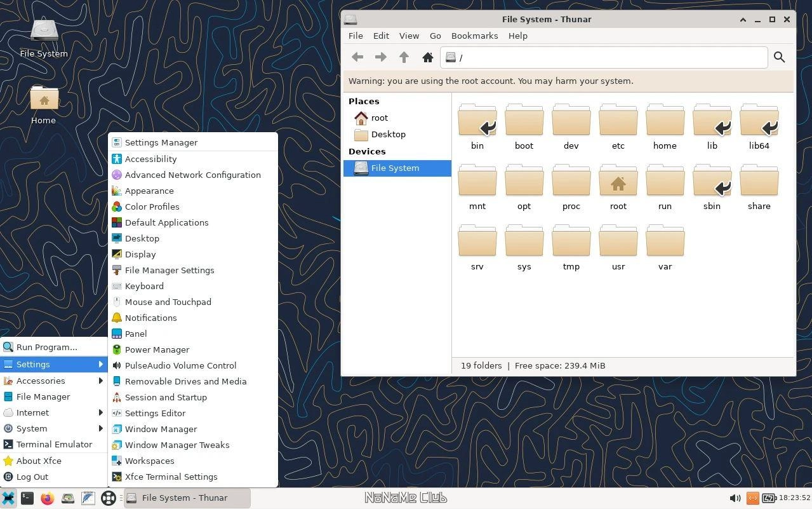Screen dimensions: 812x509
Task: Expand the Internet submenu arrow
Action: click(101, 412)
